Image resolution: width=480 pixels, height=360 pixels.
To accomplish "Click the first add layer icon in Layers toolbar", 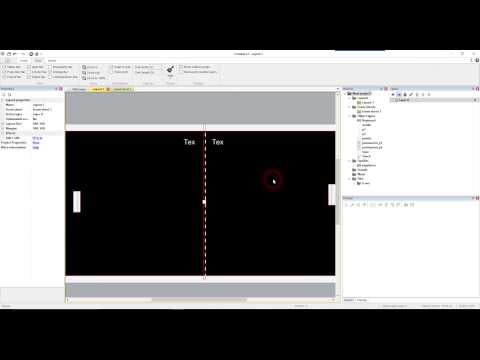I will pyautogui.click(x=393, y=95).
